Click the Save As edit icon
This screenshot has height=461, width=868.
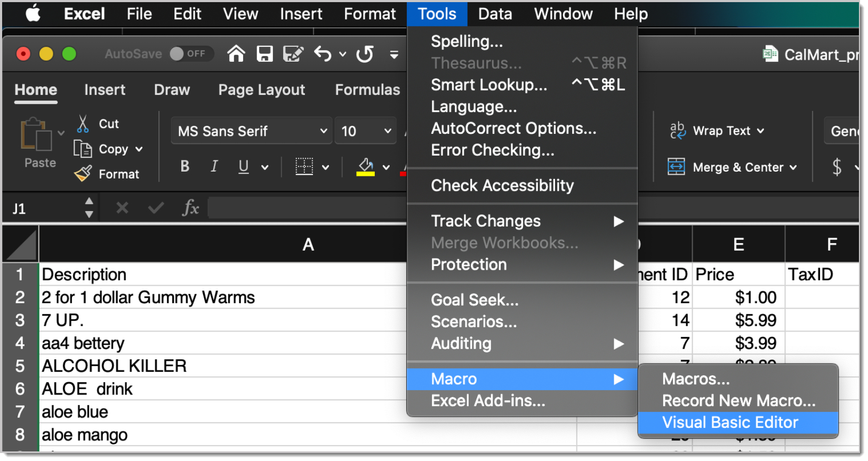click(293, 54)
